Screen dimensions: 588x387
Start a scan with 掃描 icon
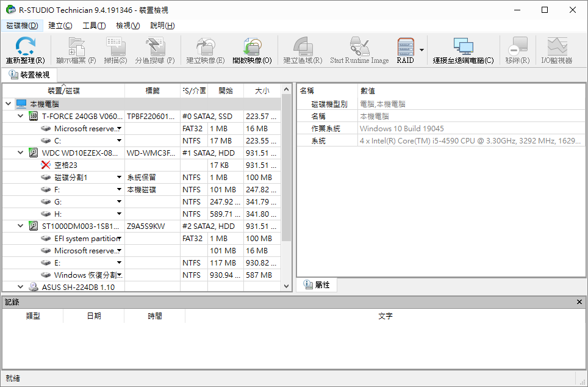(115, 46)
